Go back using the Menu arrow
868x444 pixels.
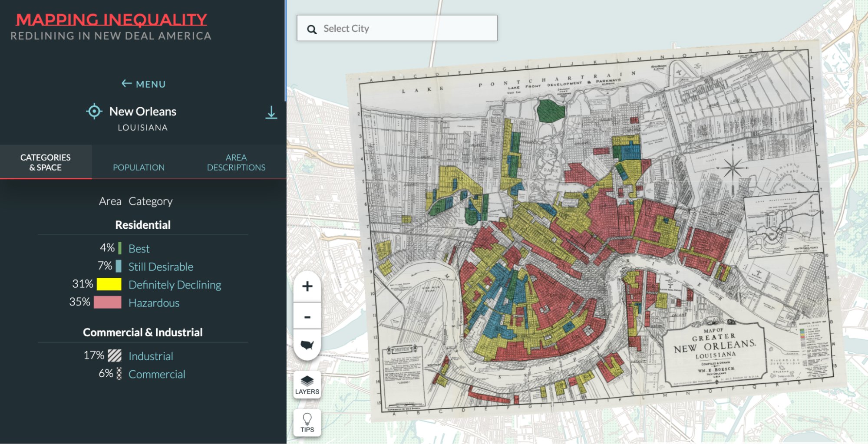pyautogui.click(x=143, y=84)
